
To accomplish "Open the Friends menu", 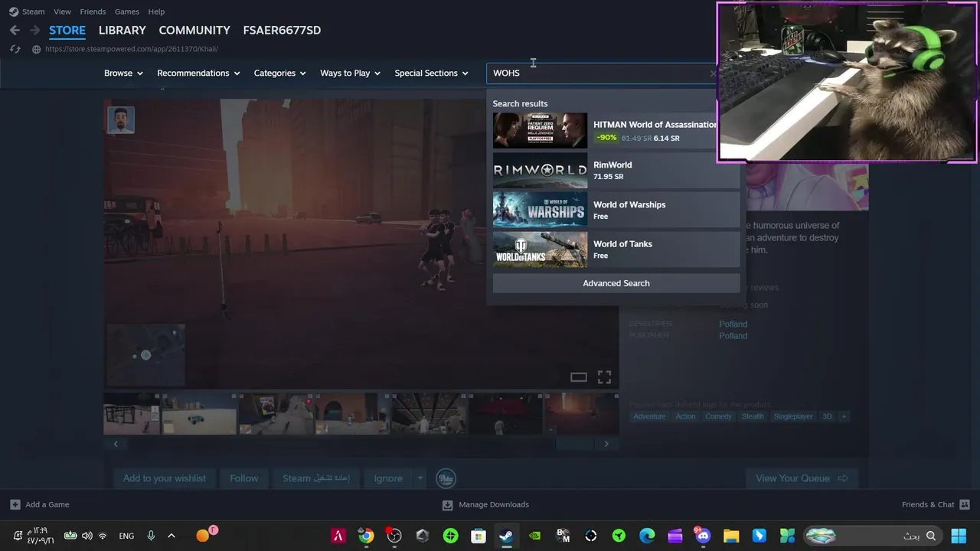I will tap(93, 11).
